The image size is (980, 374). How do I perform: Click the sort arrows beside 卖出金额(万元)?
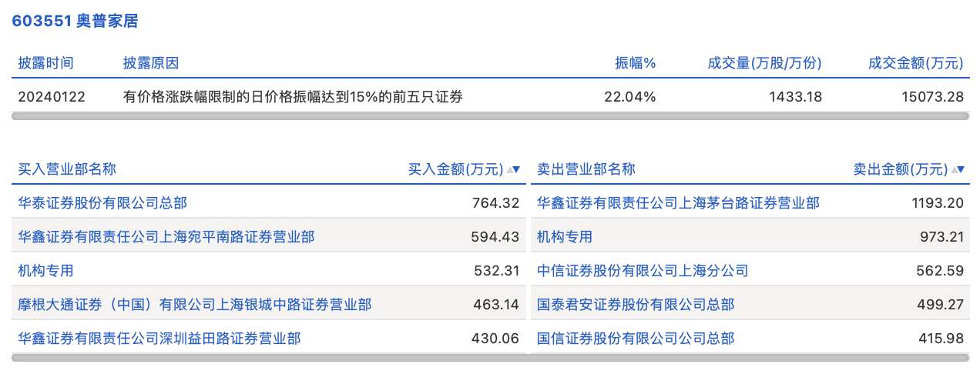pyautogui.click(x=958, y=169)
